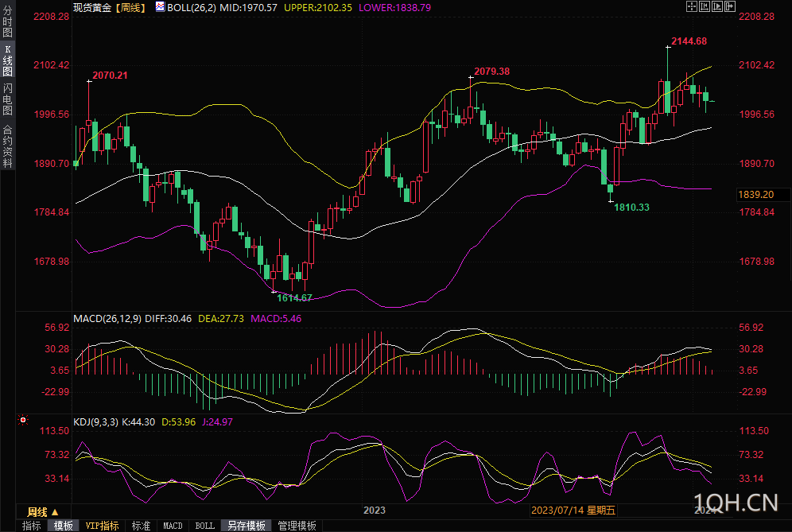Click the small red marker icon beside KDJ
Viewport: 792px width, 532px height.
[x=22, y=420]
